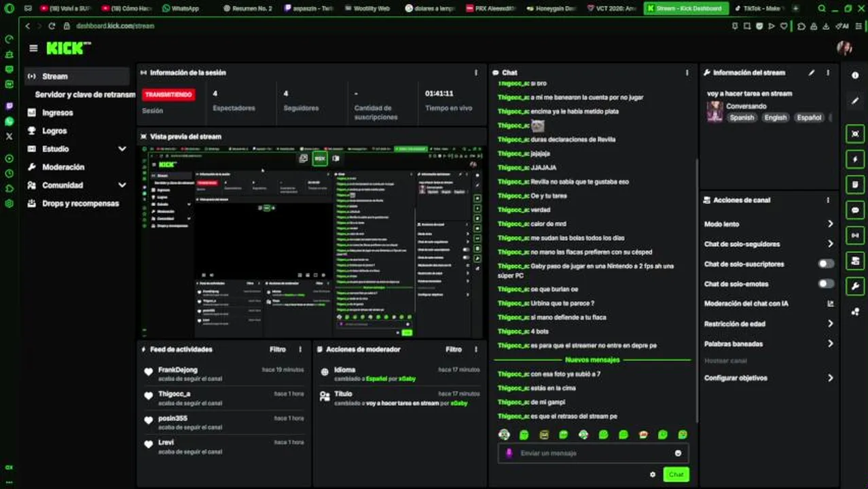Open Drops y recompensas in sidebar
The height and width of the screenshot is (489, 868).
(x=80, y=203)
